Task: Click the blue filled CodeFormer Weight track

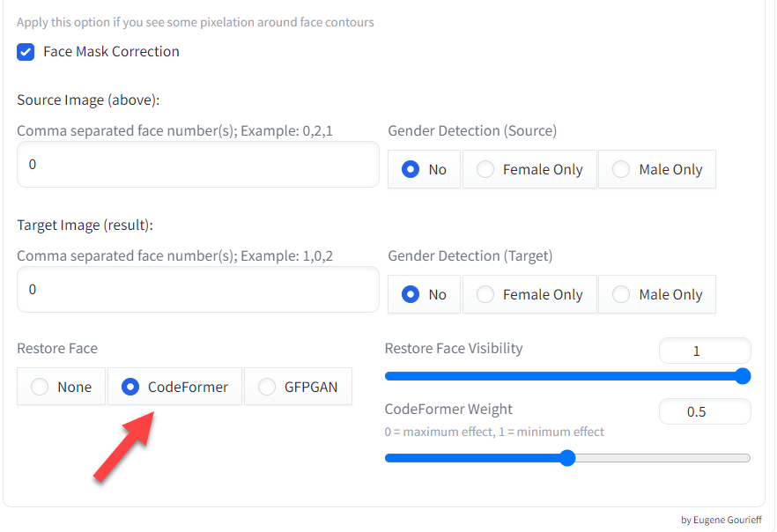Action: (476, 458)
